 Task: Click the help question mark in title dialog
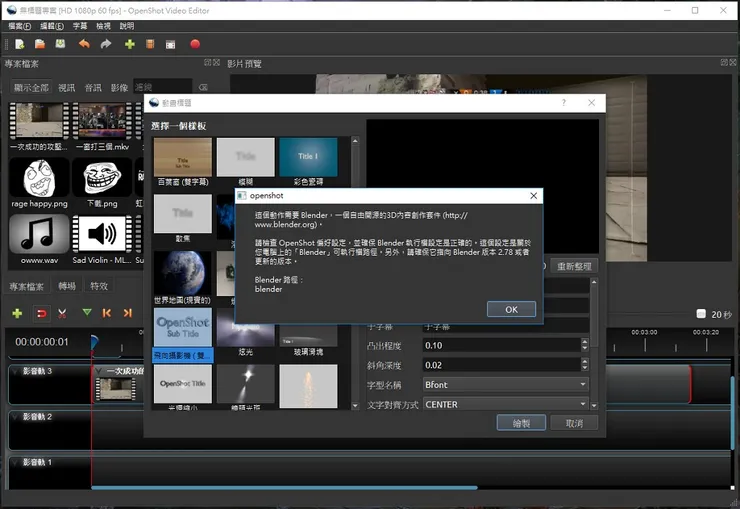click(563, 102)
